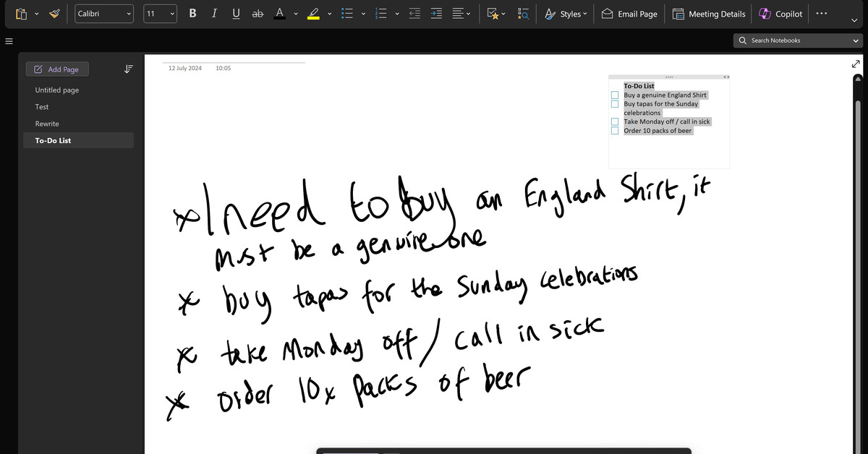Click the Format Painter brush icon
This screenshot has height=454, width=868.
point(55,14)
